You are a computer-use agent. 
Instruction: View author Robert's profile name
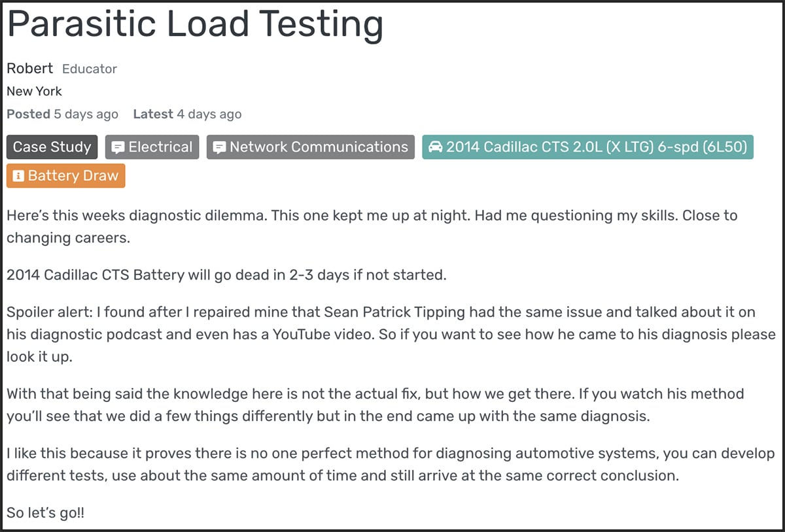pos(29,69)
